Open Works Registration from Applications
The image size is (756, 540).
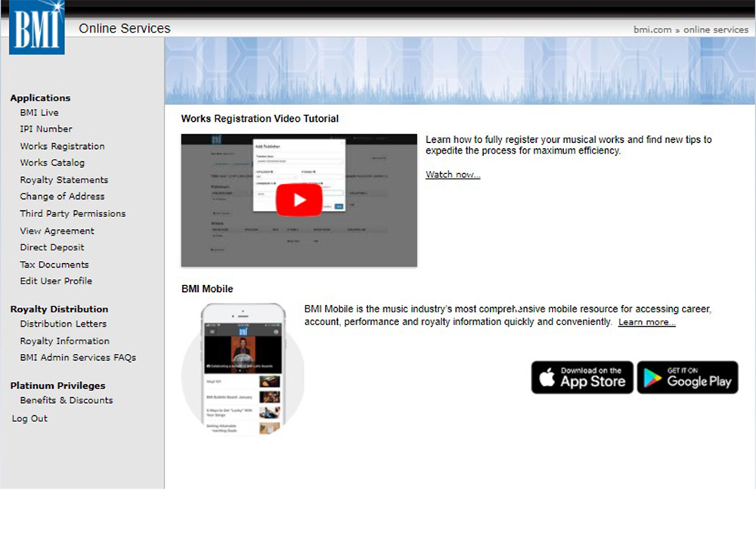click(x=62, y=146)
